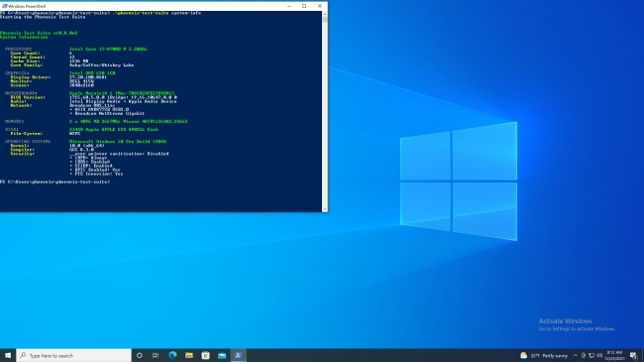Screen dimensions: 644x362
Task: Click the 'DISK' label
Action: [x=12, y=130]
